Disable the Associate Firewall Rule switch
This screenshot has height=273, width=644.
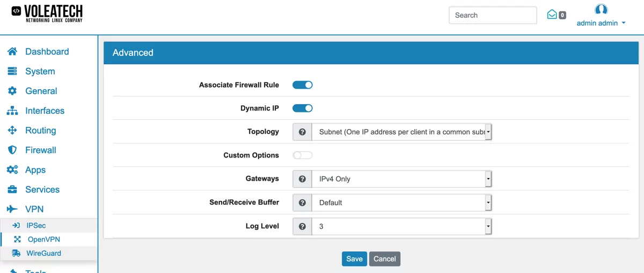(x=303, y=85)
